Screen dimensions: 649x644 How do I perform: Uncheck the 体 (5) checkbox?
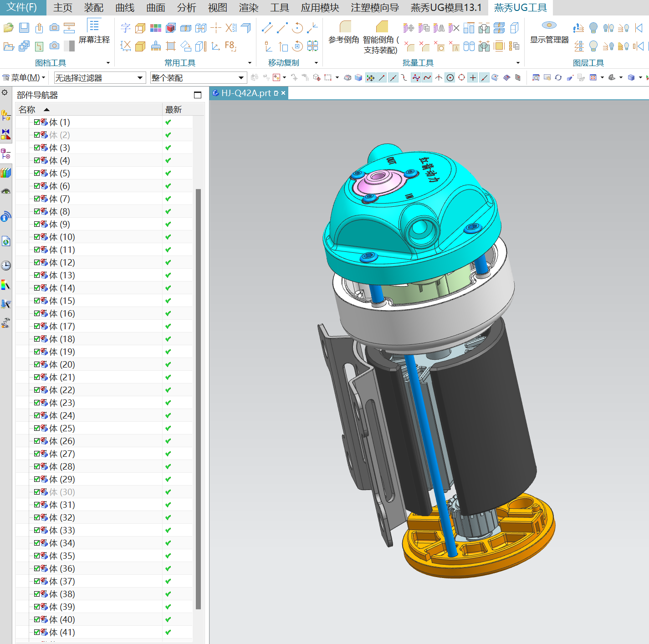[37, 173]
